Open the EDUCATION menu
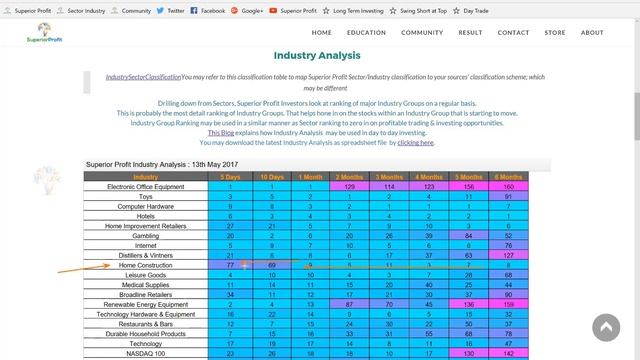 366,33
